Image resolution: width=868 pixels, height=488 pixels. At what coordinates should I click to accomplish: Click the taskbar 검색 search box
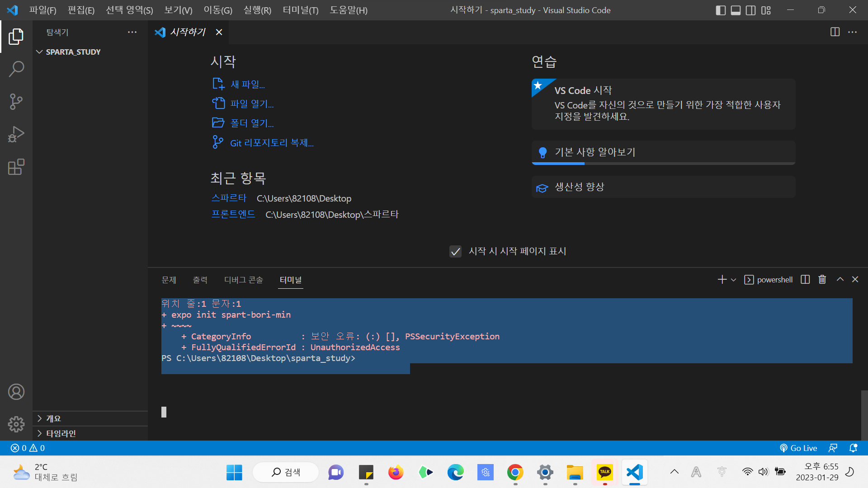[286, 472]
